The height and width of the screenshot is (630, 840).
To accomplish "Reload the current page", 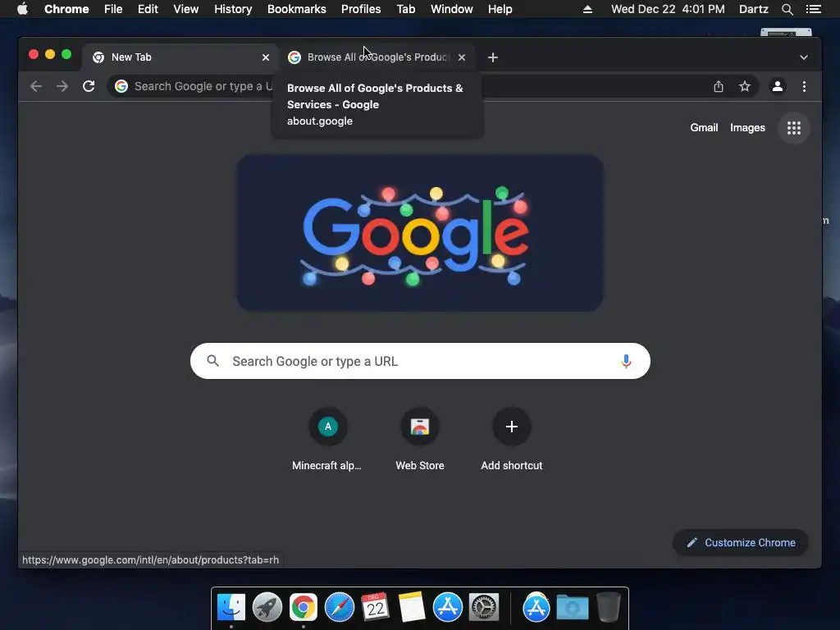I will click(89, 86).
